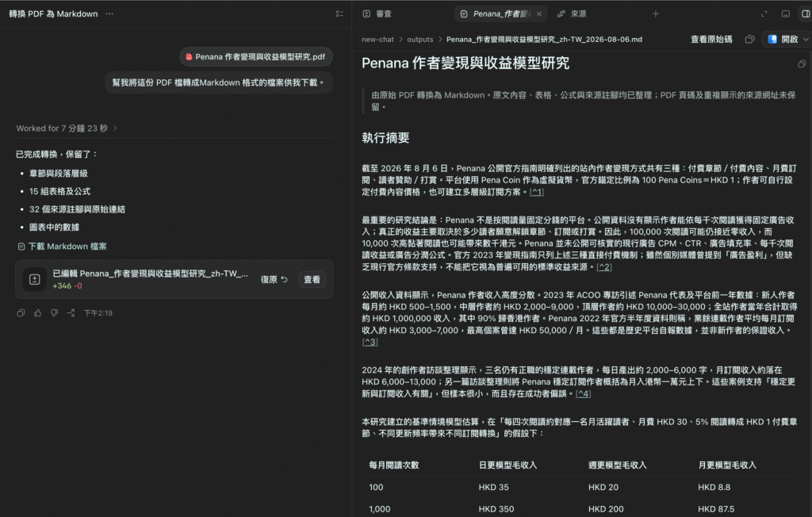This screenshot has width=812, height=517.
Task: Click the 查看 button on edit card
Action: click(x=312, y=280)
